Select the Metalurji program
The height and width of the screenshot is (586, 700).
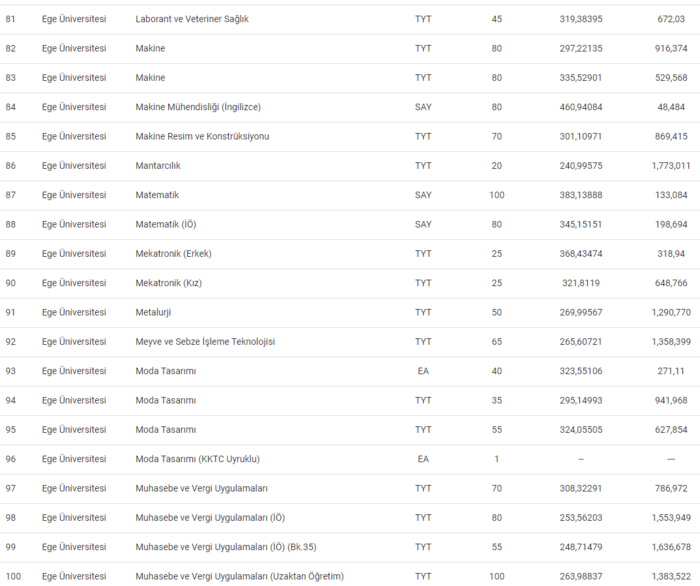[153, 312]
